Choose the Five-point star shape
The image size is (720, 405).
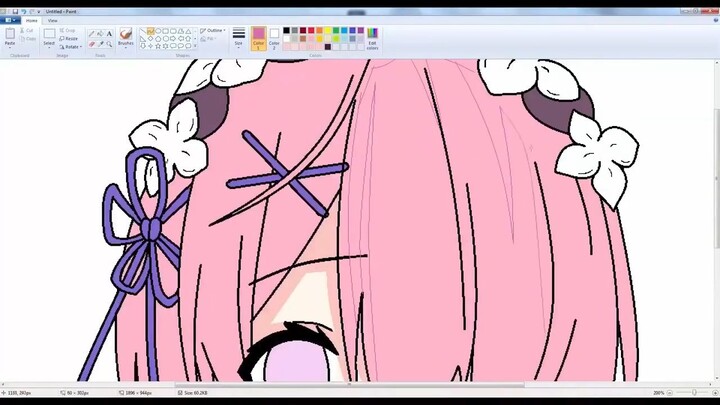coord(158,46)
